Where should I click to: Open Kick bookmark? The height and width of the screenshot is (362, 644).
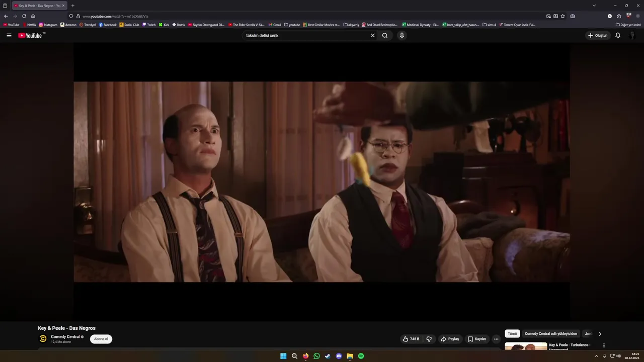164,25
